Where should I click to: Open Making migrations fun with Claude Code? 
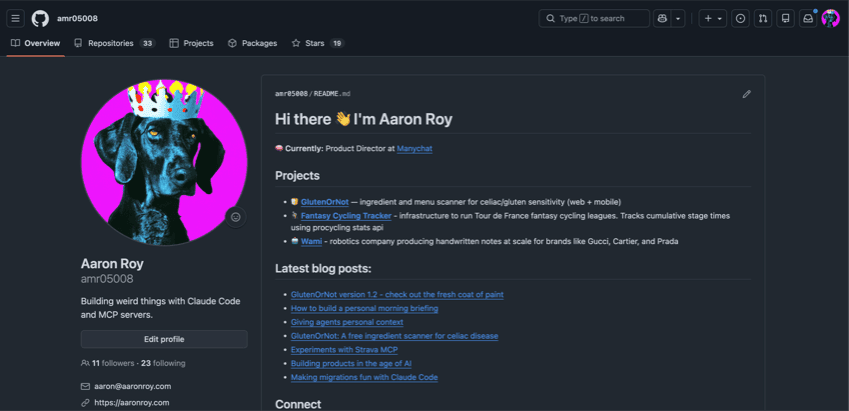coord(364,377)
